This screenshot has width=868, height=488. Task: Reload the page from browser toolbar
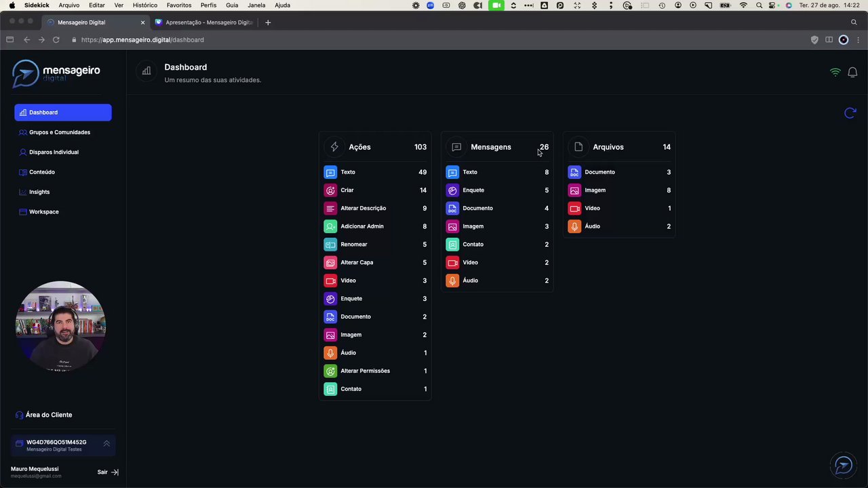[56, 40]
